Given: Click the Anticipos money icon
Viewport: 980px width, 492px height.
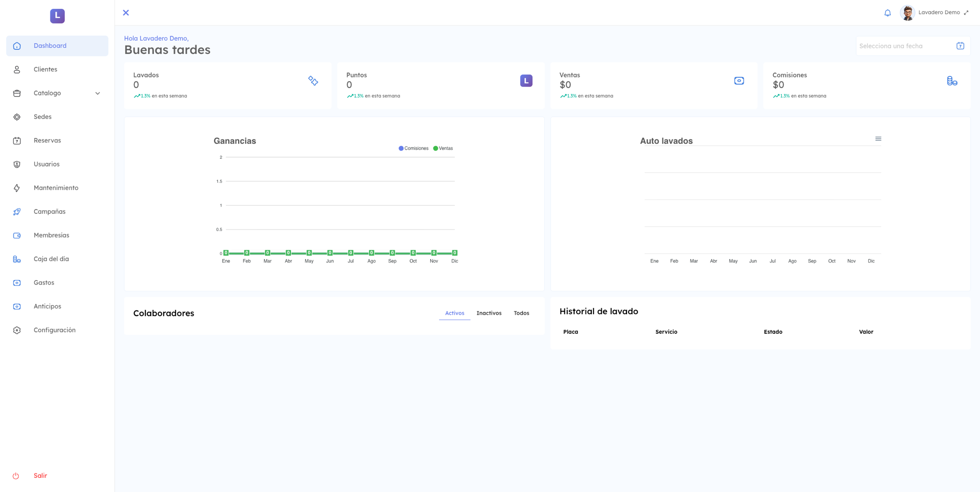Looking at the screenshot, I should 17,306.
